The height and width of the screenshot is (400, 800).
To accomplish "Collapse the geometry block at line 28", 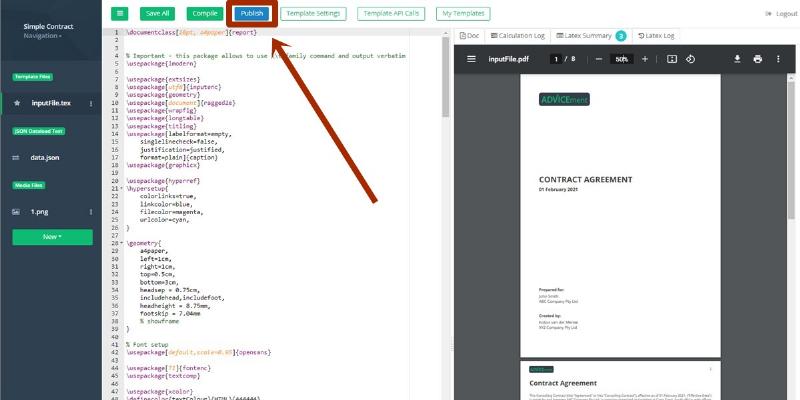I will coord(121,243).
